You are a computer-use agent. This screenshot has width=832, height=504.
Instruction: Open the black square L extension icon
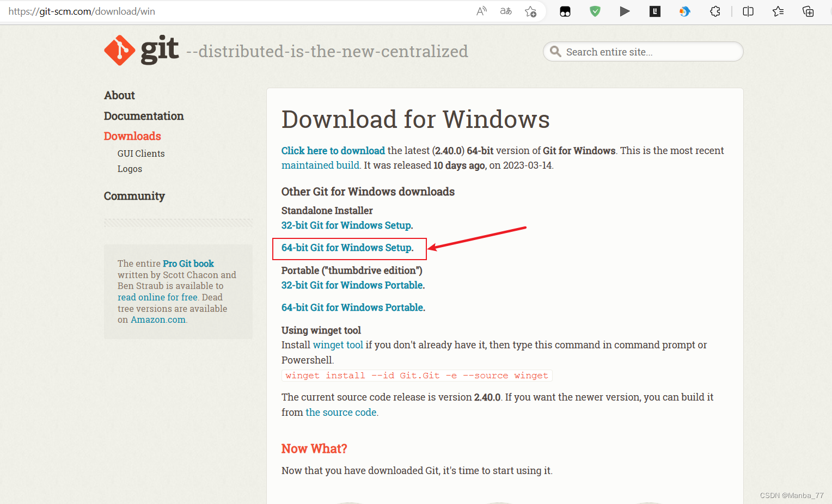[655, 11]
